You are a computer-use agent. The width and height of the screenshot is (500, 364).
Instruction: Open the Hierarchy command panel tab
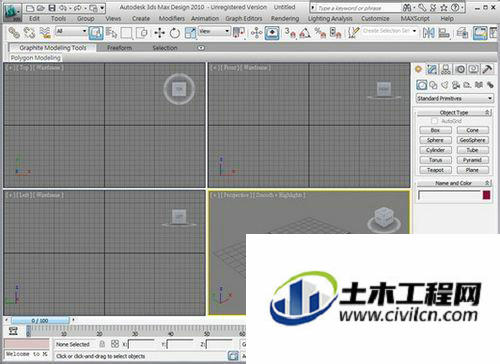[x=446, y=69]
